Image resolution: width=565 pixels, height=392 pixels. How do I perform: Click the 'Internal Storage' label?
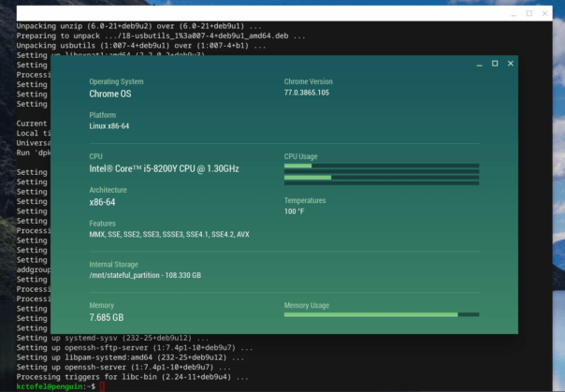tap(113, 265)
